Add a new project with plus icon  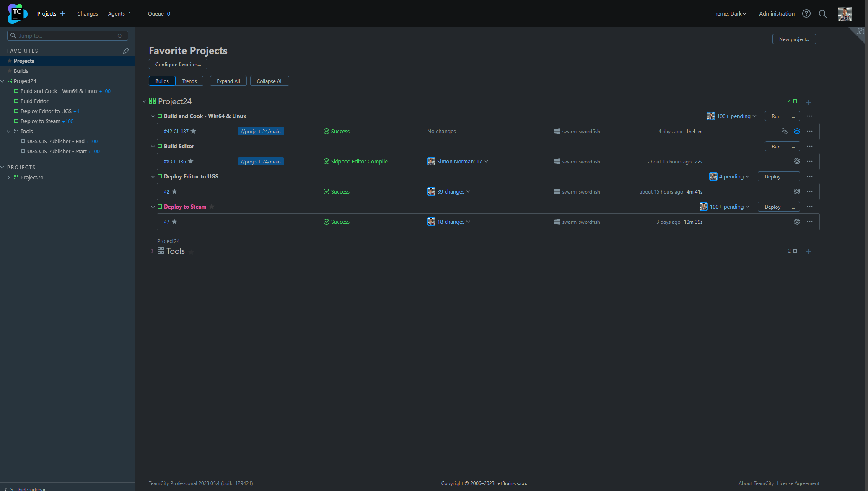coord(62,13)
